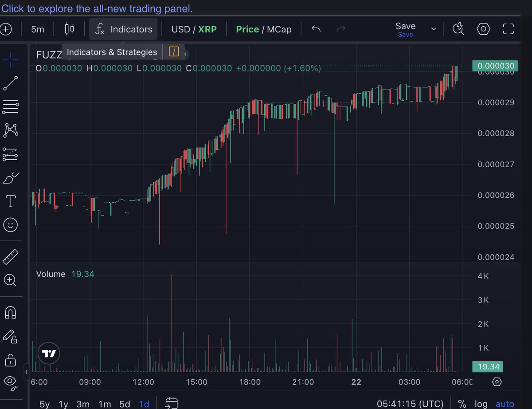The height and width of the screenshot is (409, 532).
Task: Set range to 3m
Action: click(83, 404)
